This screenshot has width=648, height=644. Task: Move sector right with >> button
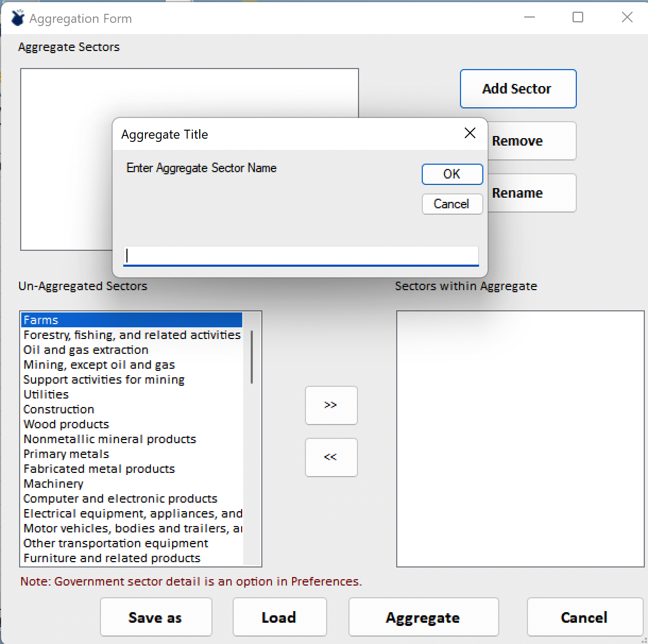pyautogui.click(x=331, y=405)
